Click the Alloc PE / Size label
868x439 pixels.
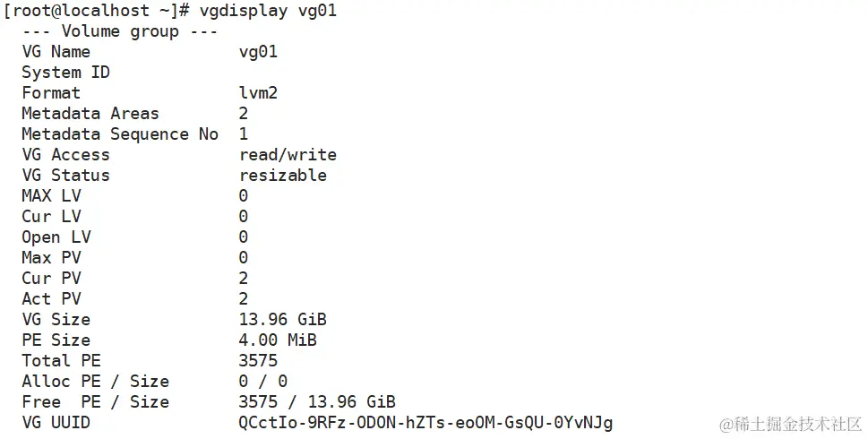(x=95, y=382)
